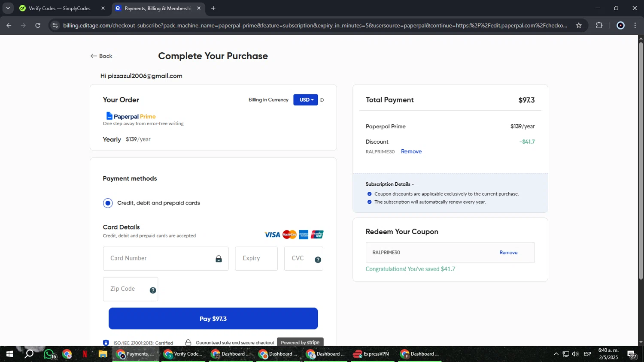644x362 pixels.
Task: Open the browser profile icon
Action: (x=620, y=26)
